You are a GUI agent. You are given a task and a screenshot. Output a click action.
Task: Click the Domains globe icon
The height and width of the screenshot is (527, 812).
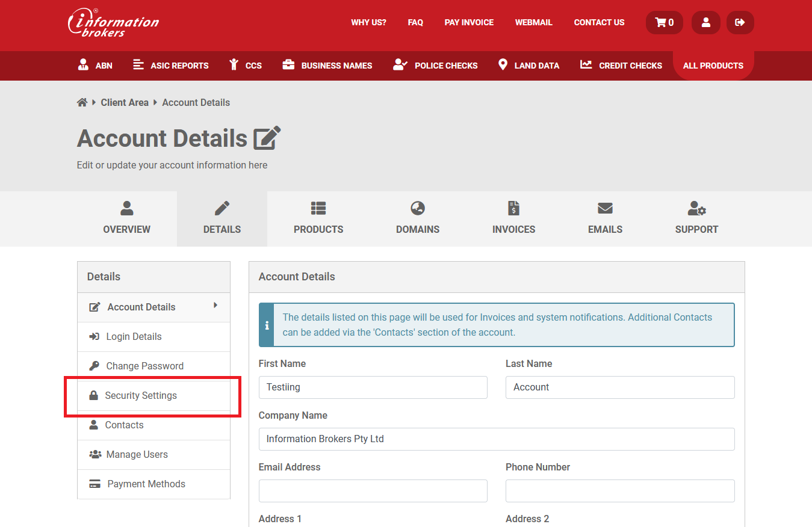418,208
